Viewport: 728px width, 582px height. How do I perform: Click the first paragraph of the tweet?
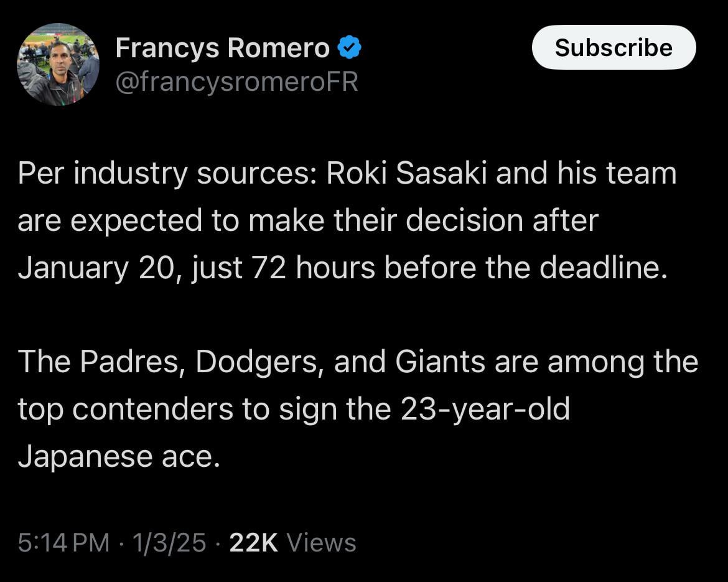[x=346, y=220]
